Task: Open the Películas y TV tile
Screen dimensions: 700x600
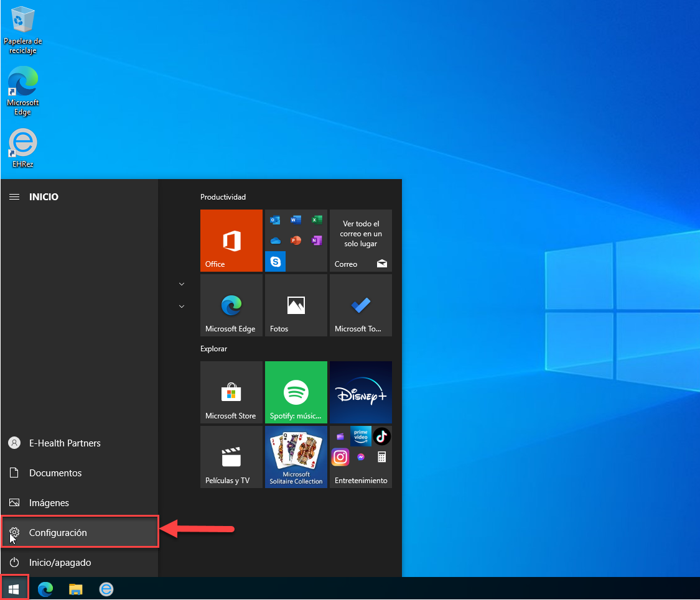Action: pos(231,457)
